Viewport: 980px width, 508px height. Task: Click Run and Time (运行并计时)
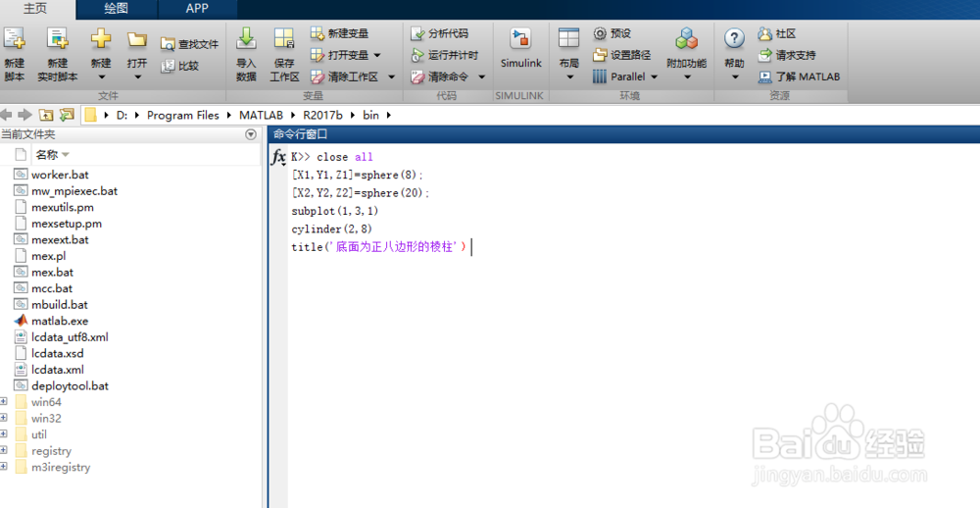[444, 55]
